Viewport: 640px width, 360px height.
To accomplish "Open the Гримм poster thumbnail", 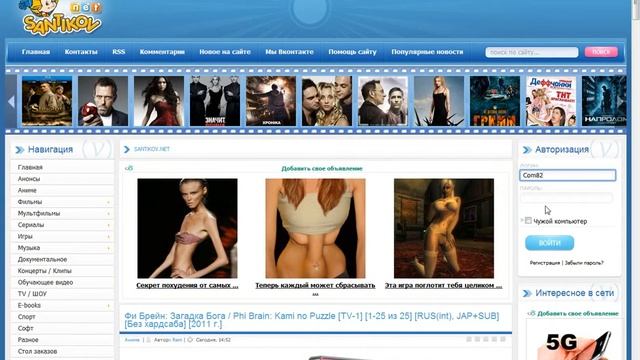I will [x=495, y=101].
